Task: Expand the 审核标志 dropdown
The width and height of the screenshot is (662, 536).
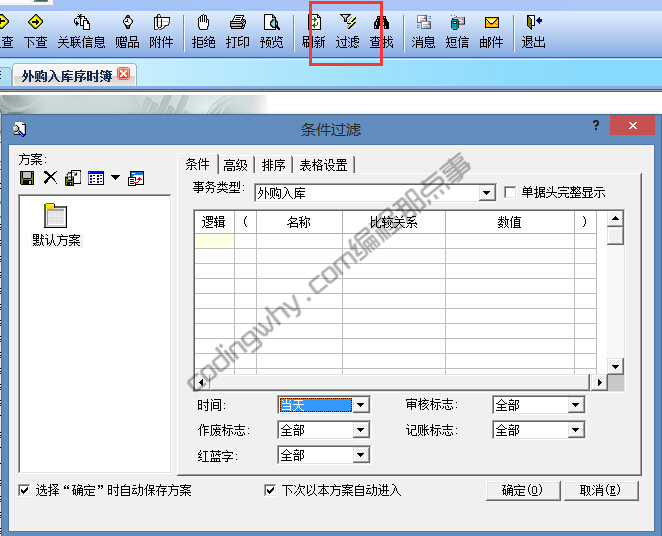Action: point(575,405)
